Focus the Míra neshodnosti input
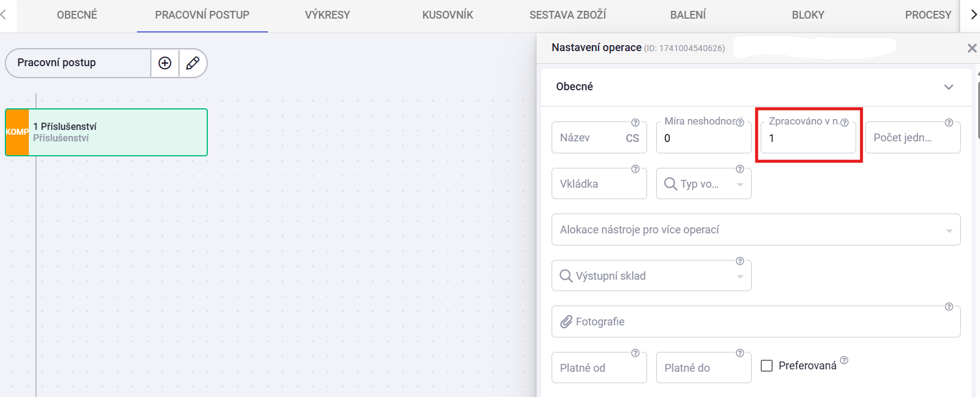 [x=704, y=138]
